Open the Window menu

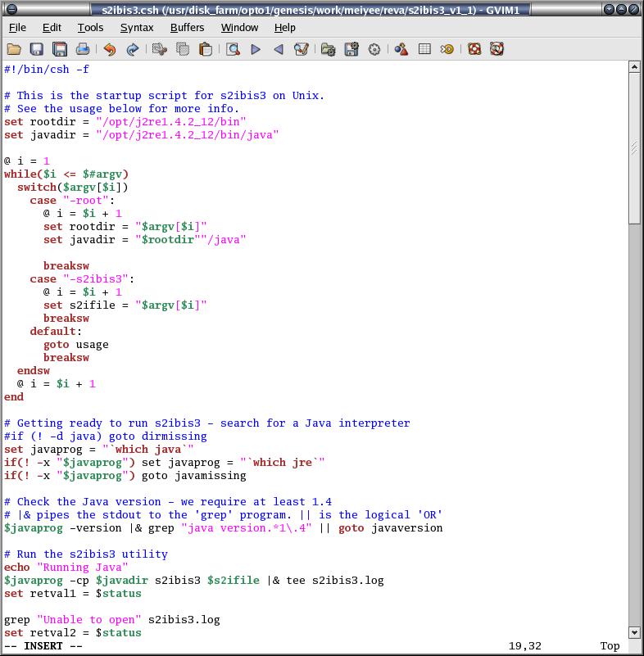tap(239, 28)
